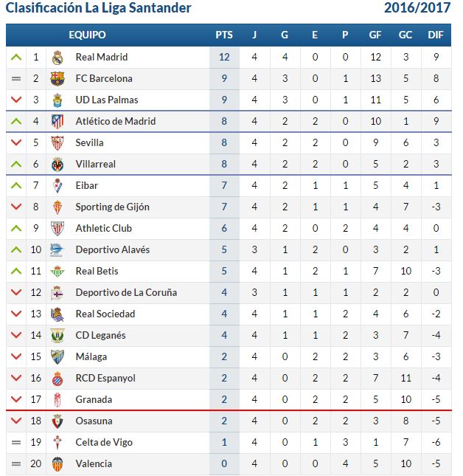Image resolution: width=463 pixels, height=476 pixels.
Task: Click the DIF column header
Action: coord(436,35)
